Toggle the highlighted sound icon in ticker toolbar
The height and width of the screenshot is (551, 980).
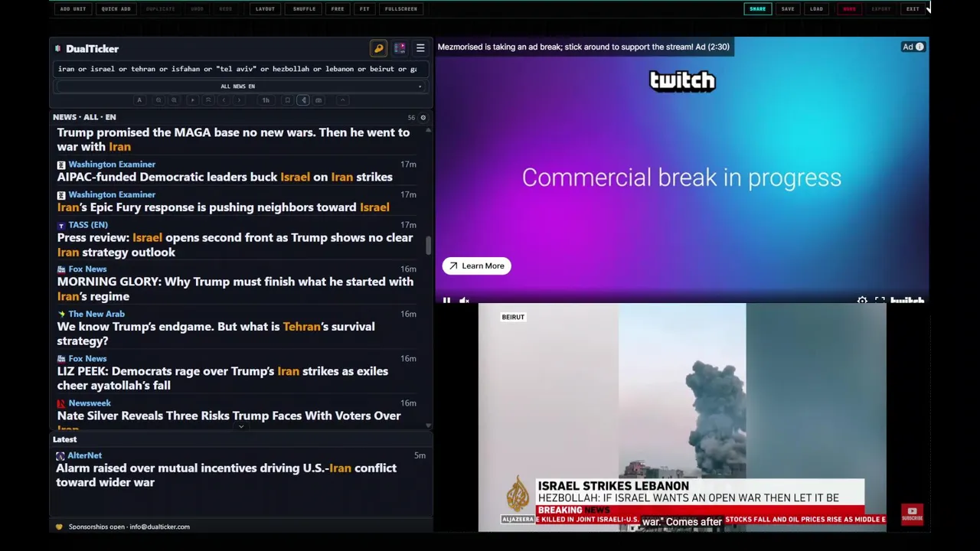pyautogui.click(x=303, y=100)
